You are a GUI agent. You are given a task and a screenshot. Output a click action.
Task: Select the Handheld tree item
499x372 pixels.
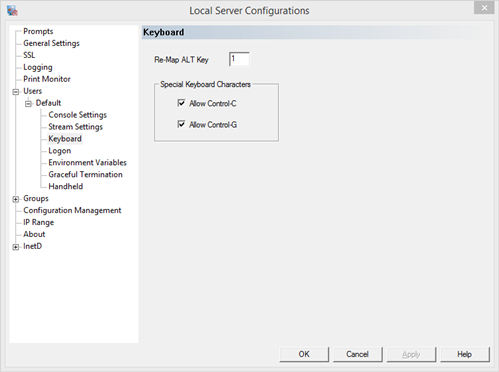point(65,187)
